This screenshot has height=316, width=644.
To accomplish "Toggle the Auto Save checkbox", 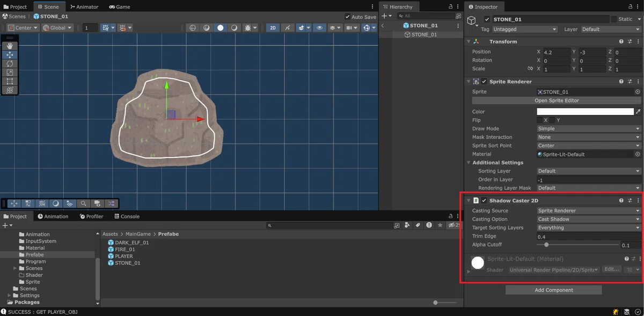I will point(347,17).
